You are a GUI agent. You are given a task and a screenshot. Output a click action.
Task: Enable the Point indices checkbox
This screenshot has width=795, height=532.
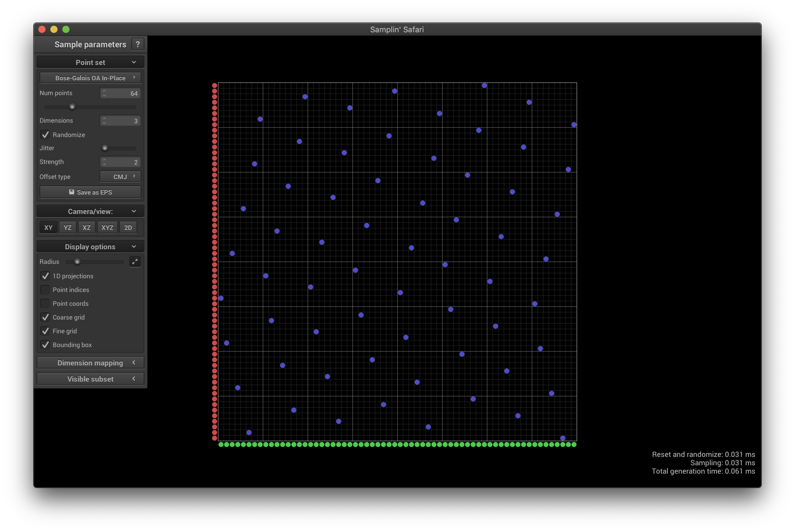pos(45,290)
